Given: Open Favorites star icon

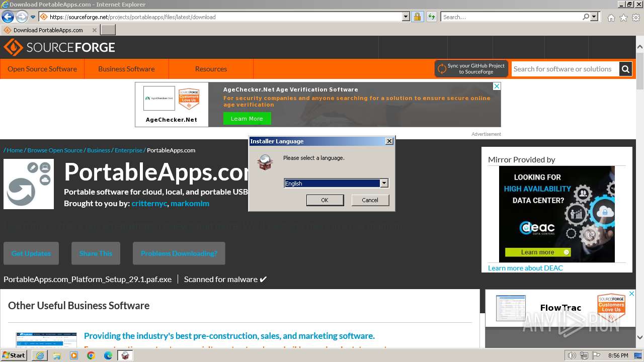Looking at the screenshot, I should 623,18.
